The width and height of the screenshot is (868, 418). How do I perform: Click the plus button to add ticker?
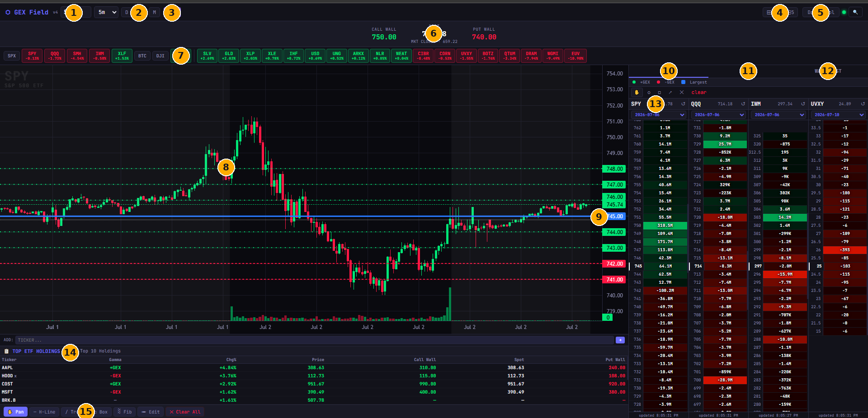(620, 340)
